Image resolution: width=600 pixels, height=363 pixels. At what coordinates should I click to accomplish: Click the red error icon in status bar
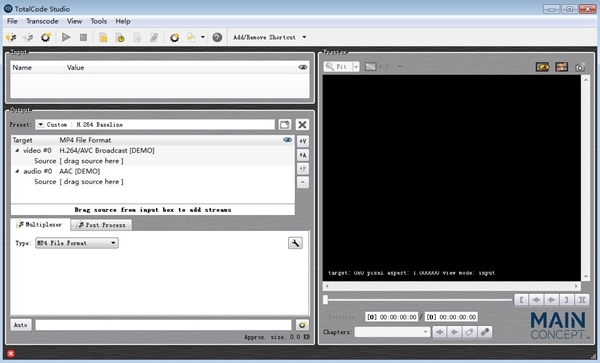(x=11, y=353)
